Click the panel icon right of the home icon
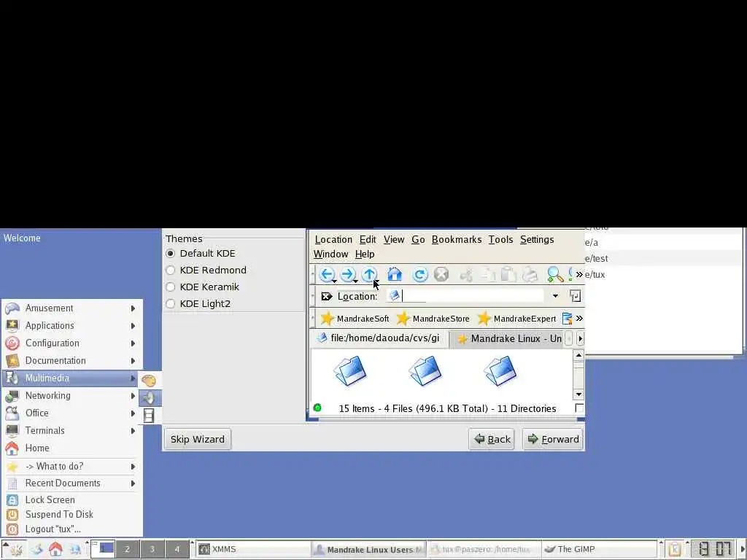The width and height of the screenshot is (747, 560). pyautogui.click(x=75, y=549)
